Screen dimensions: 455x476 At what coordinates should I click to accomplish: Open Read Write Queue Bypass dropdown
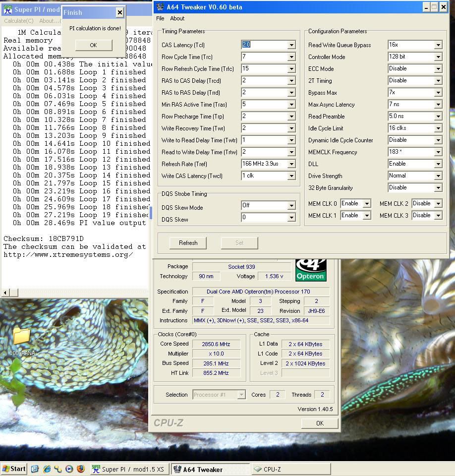coord(438,45)
